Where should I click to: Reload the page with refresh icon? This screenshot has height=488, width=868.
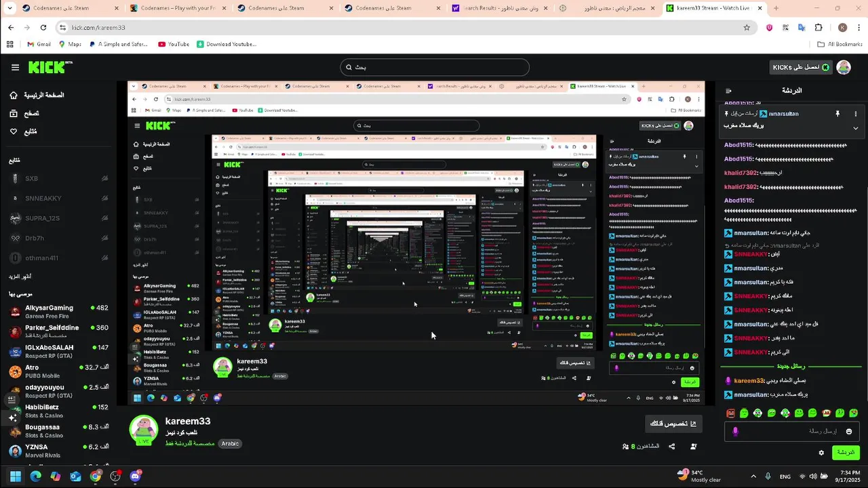click(x=43, y=28)
